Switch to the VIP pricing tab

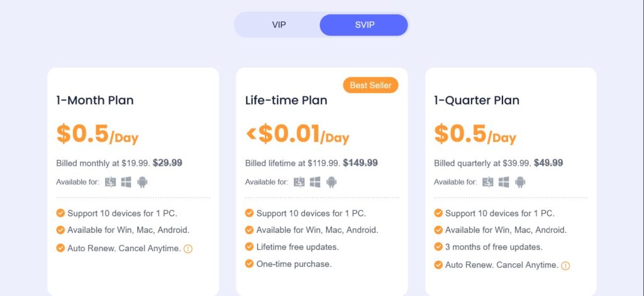click(279, 25)
